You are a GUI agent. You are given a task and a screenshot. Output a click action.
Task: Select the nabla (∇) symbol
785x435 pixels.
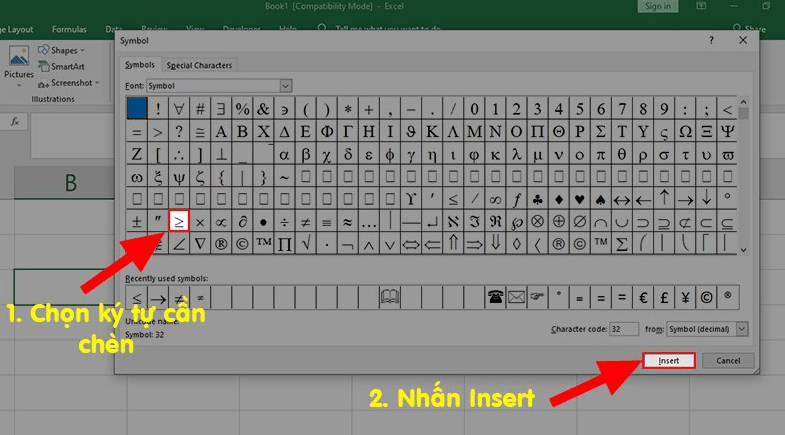pos(200,244)
